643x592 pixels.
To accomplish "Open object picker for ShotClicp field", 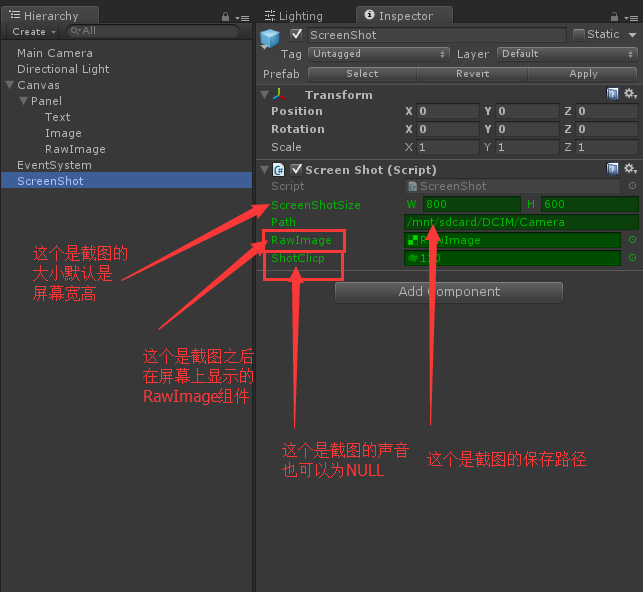I will pos(632,258).
